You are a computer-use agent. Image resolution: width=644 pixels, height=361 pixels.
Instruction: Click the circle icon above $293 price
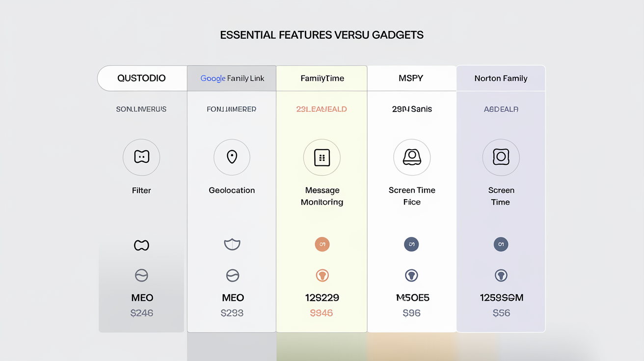(x=232, y=276)
